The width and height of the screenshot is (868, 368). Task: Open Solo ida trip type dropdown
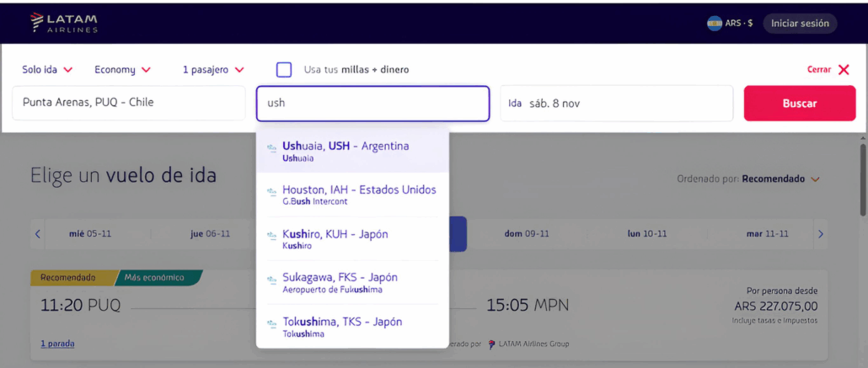[x=47, y=70]
